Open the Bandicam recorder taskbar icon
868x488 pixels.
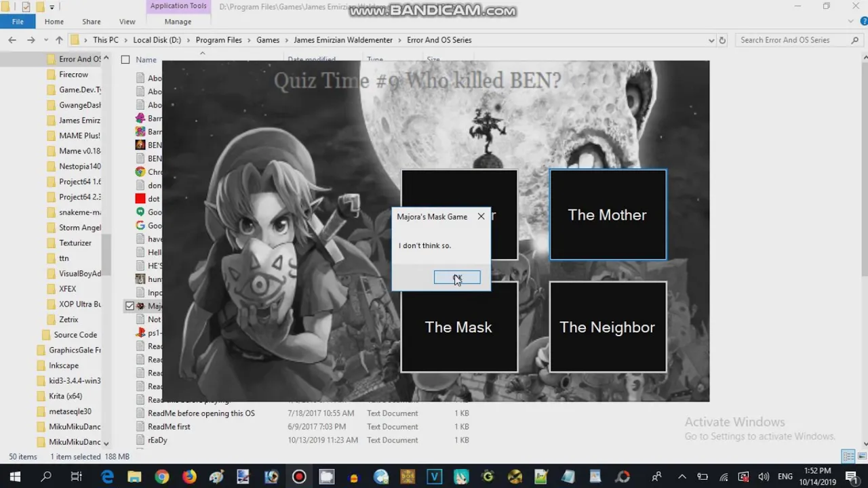click(299, 477)
